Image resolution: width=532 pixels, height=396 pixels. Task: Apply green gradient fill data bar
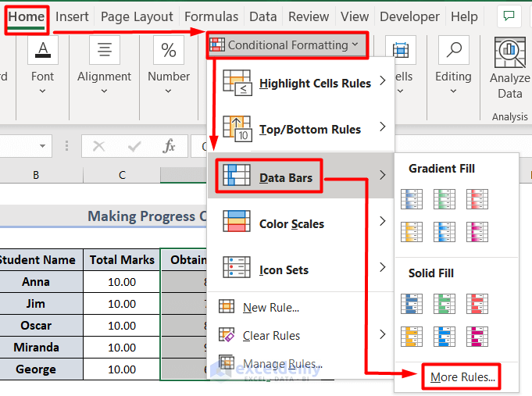445,199
